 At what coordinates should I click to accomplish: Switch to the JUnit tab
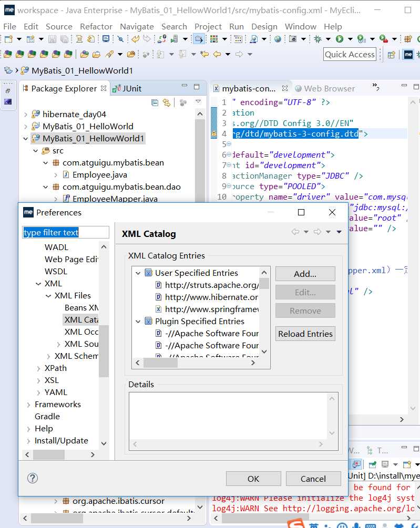(127, 89)
